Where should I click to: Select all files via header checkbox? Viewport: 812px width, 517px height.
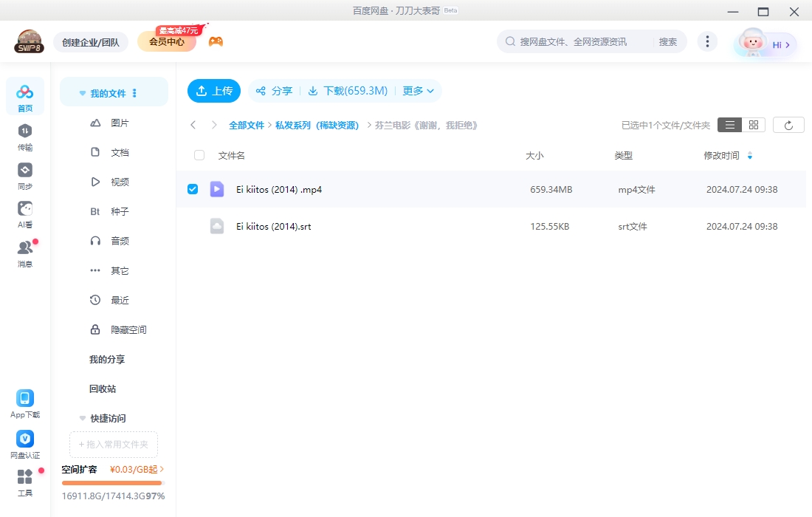pos(198,155)
